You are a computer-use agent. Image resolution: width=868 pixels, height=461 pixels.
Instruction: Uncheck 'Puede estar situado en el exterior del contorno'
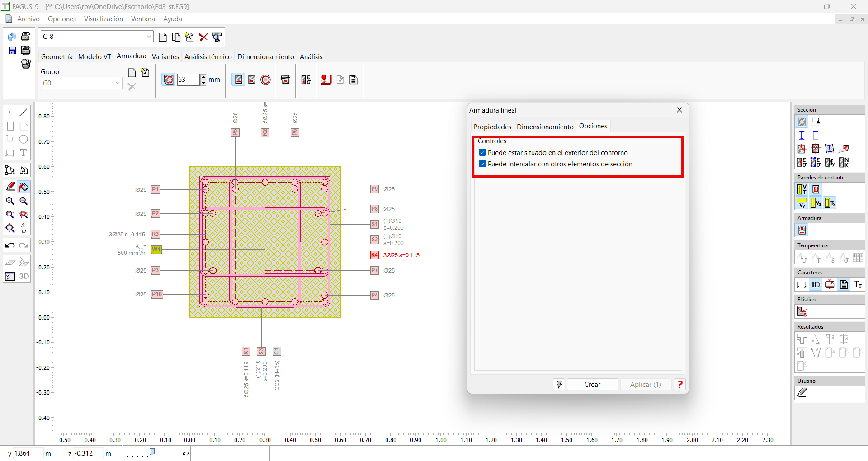click(482, 153)
